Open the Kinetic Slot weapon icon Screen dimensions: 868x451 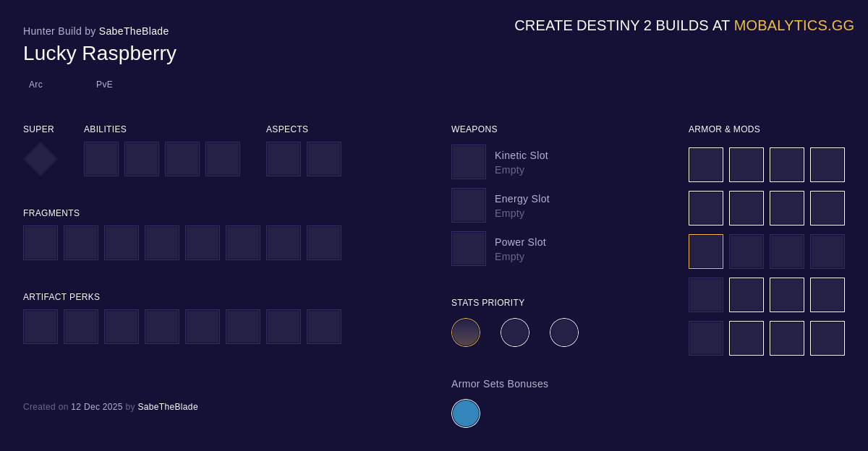(469, 162)
